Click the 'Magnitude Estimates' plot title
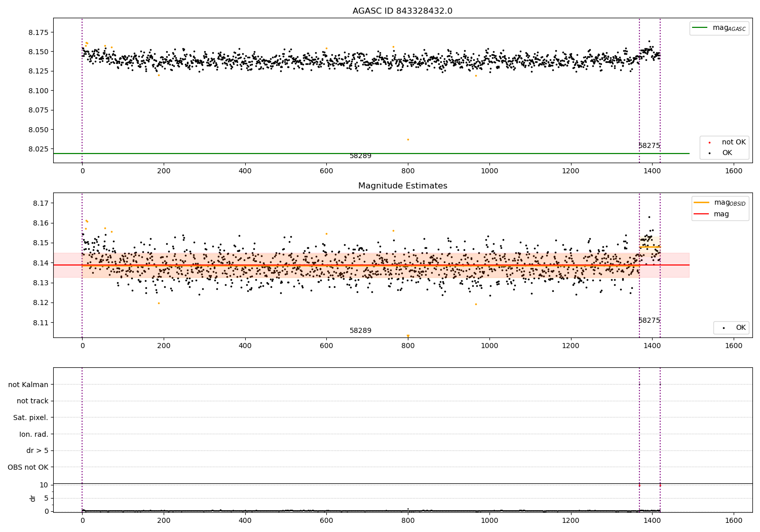Image resolution: width=760 pixels, height=532 pixels. point(402,186)
